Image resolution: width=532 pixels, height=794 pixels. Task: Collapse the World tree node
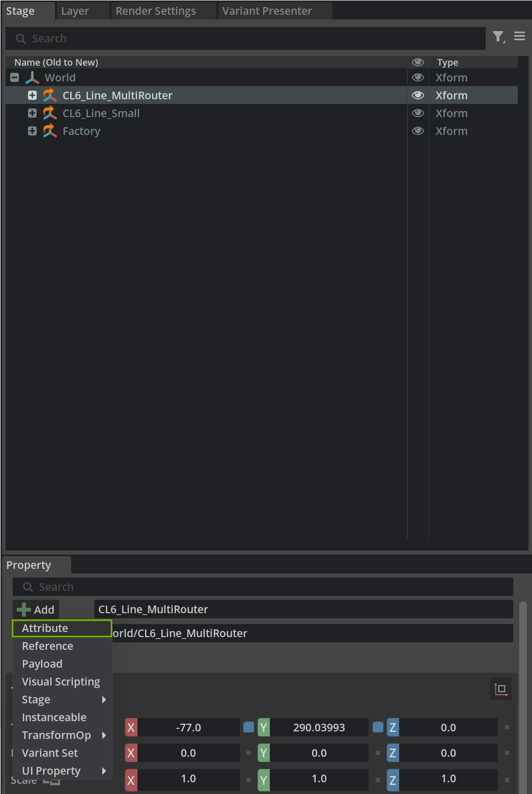click(15, 78)
